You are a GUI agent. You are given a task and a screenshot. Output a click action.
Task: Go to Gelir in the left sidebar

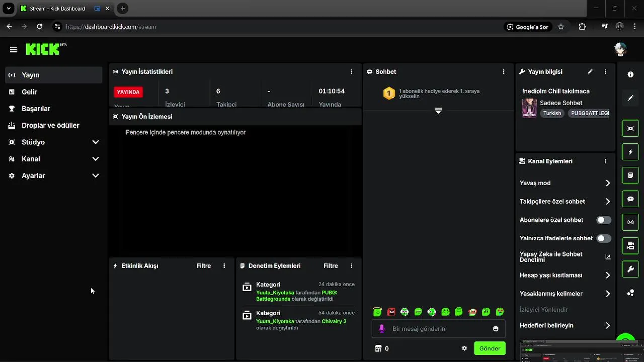click(54, 92)
